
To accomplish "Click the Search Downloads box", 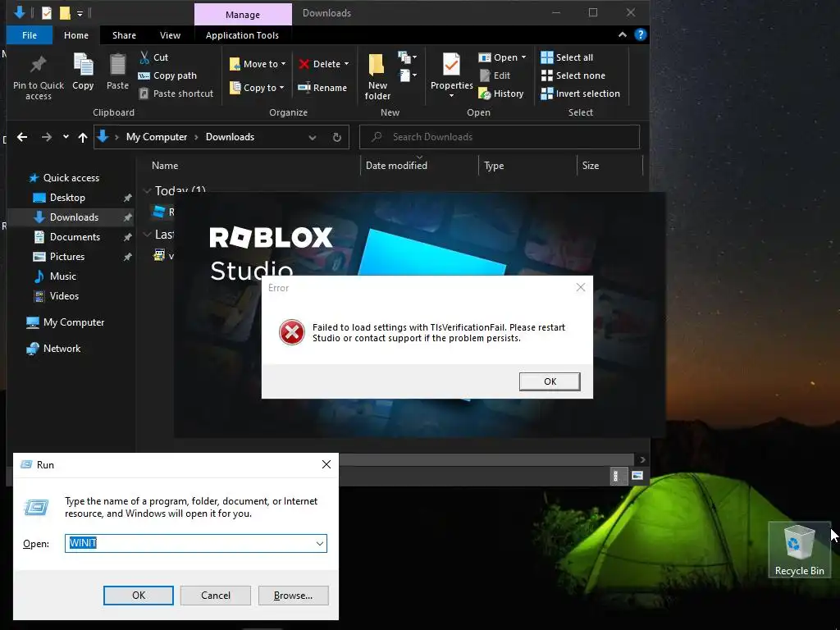I will click(500, 137).
